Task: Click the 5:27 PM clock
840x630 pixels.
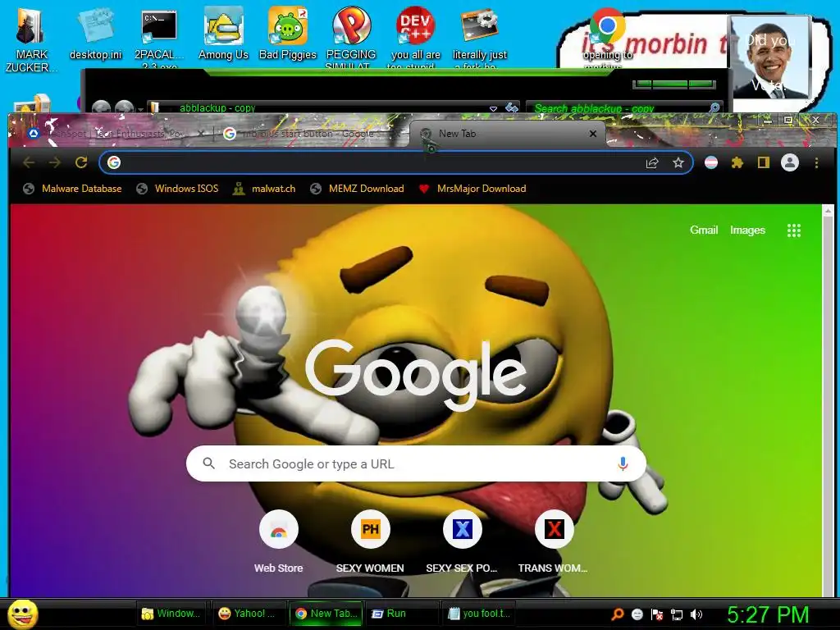Action: click(768, 614)
